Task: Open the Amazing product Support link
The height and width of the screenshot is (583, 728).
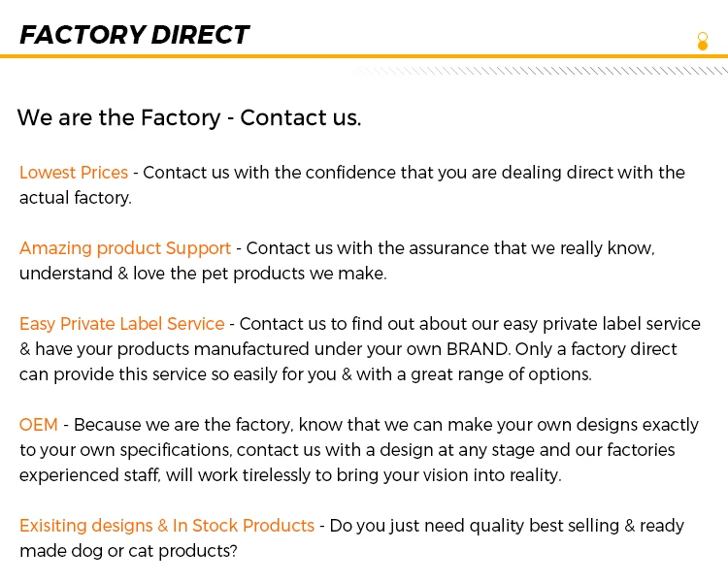Action: tap(125, 248)
